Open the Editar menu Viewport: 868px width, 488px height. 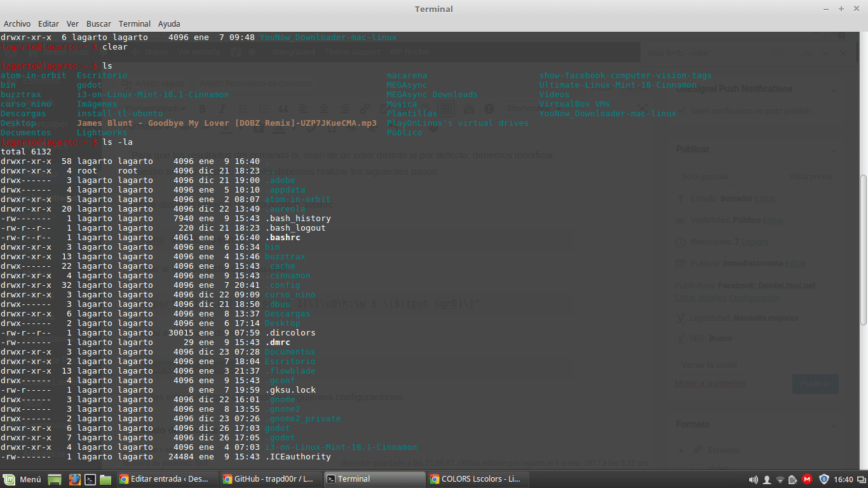48,24
